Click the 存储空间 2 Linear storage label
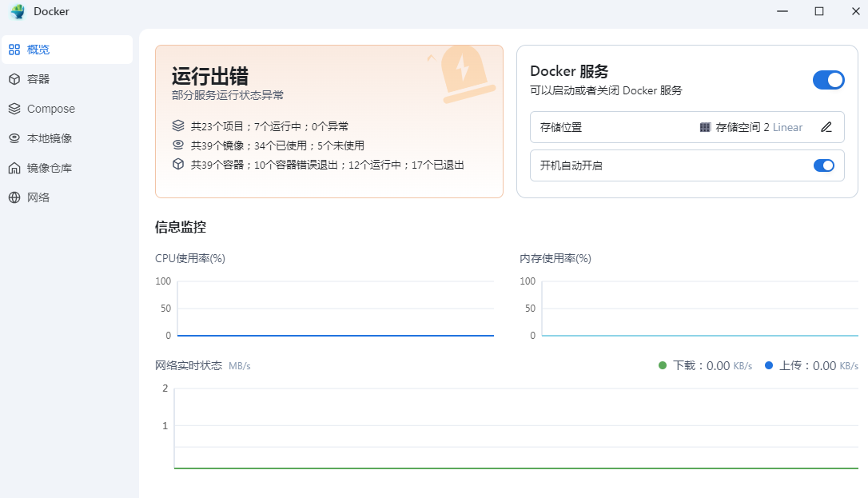This screenshot has width=868, height=498. pos(759,127)
